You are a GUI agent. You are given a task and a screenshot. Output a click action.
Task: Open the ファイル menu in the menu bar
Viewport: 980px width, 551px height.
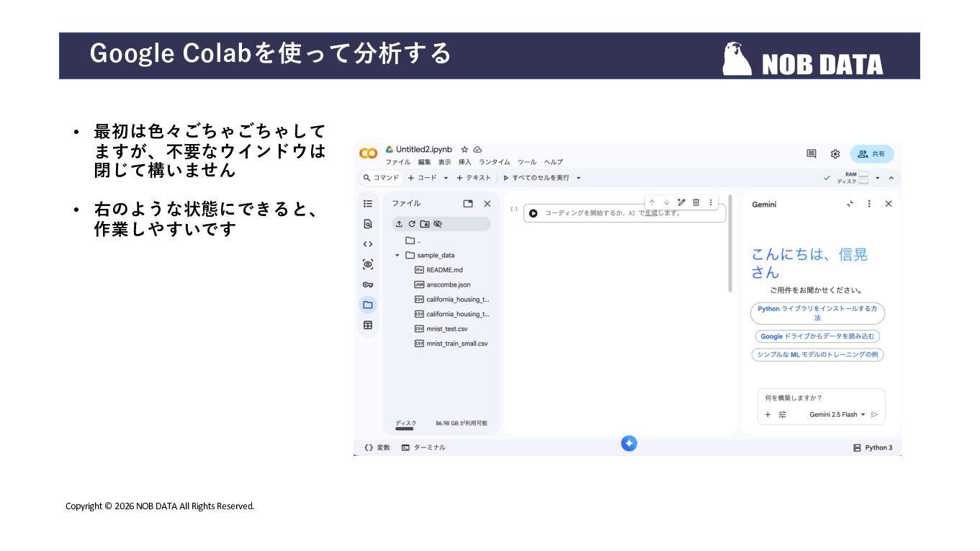(397, 162)
